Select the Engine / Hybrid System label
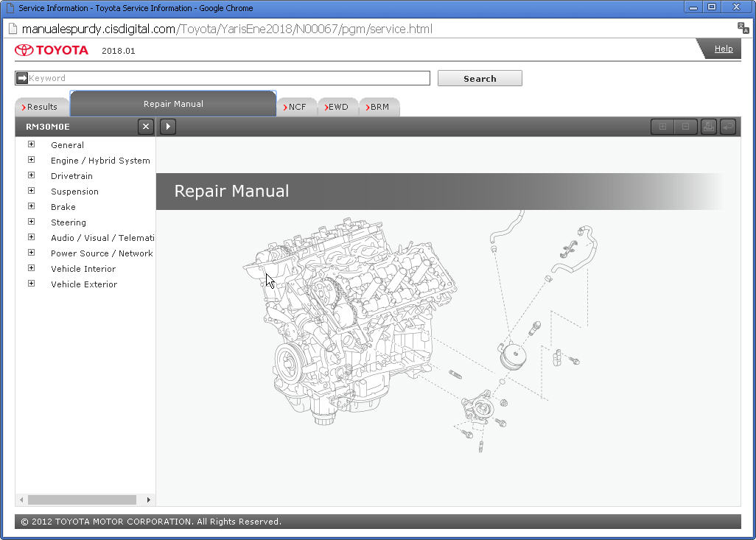Screen dimensions: 756x540 click(100, 161)
